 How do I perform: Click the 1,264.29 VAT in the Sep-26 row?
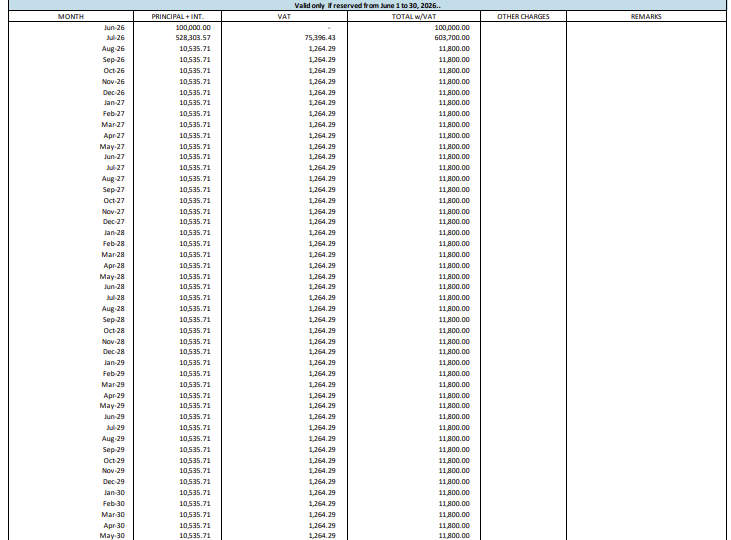(322, 60)
